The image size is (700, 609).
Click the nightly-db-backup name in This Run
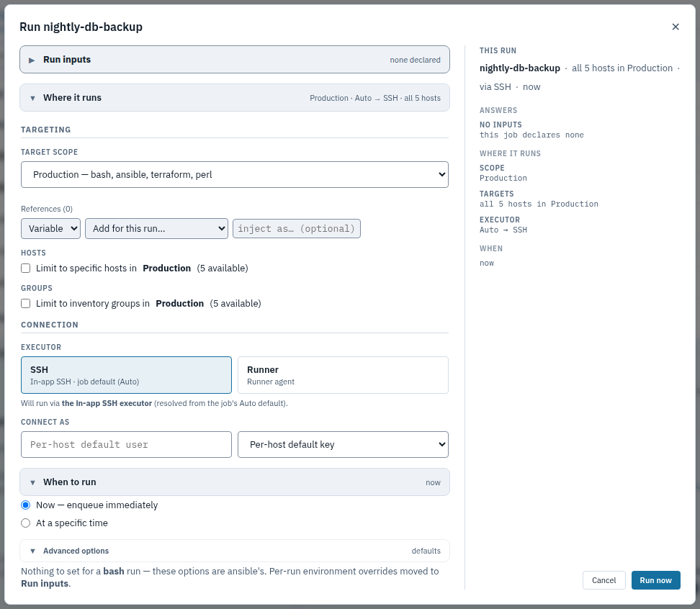pos(520,68)
